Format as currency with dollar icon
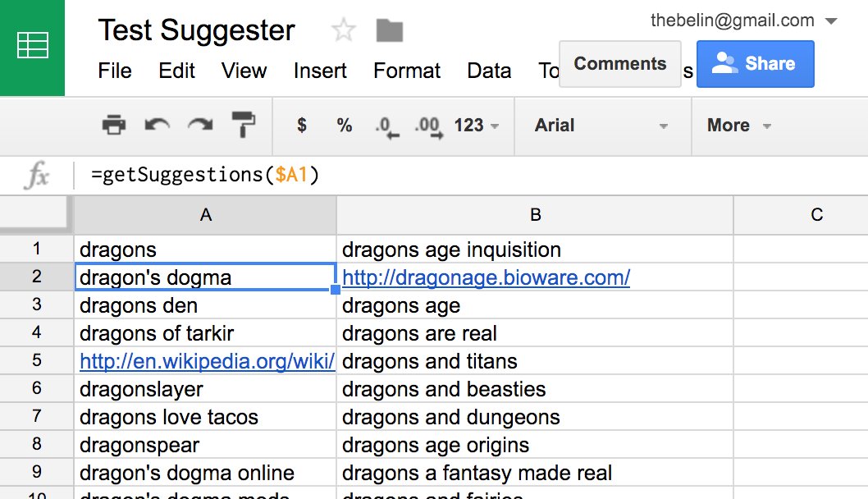The image size is (868, 499). click(x=302, y=126)
